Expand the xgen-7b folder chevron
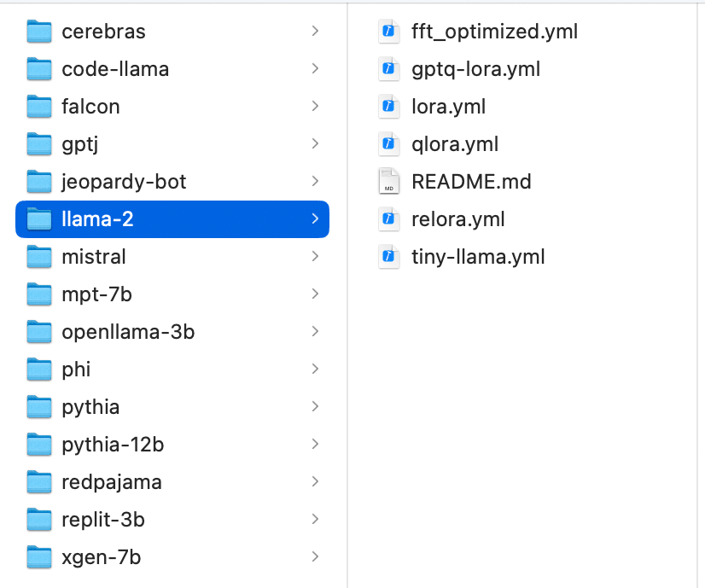 315,556
